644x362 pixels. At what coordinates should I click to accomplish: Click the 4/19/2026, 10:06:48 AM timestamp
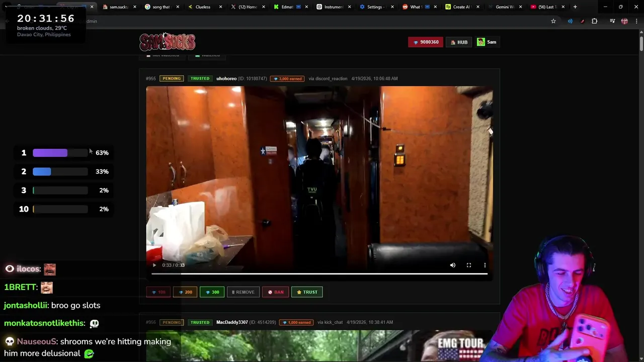374,78
